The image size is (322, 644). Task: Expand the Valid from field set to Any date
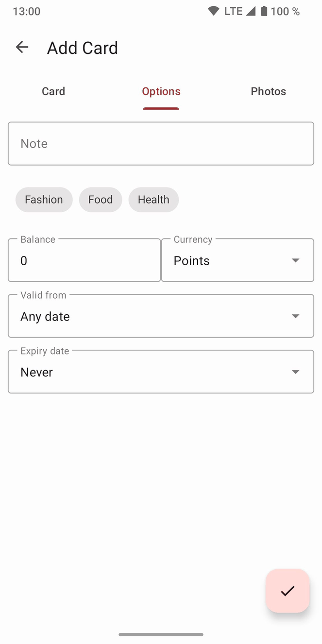pyautogui.click(x=161, y=316)
